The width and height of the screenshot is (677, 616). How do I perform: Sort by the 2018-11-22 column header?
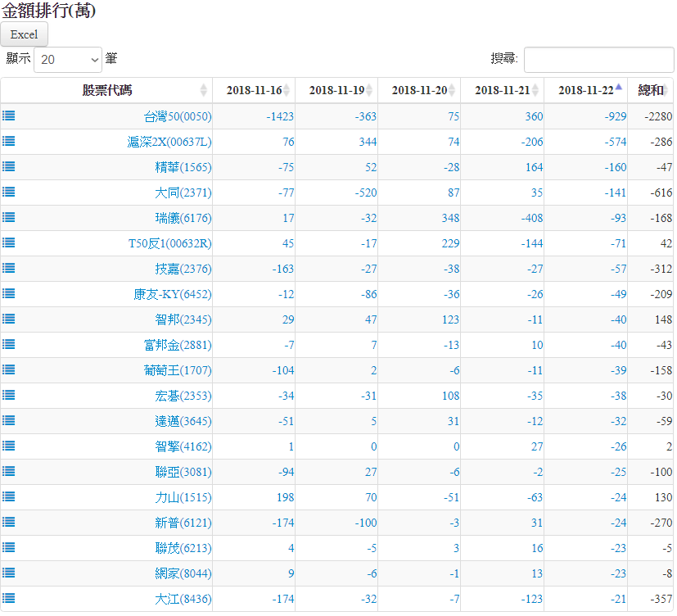pyautogui.click(x=585, y=91)
